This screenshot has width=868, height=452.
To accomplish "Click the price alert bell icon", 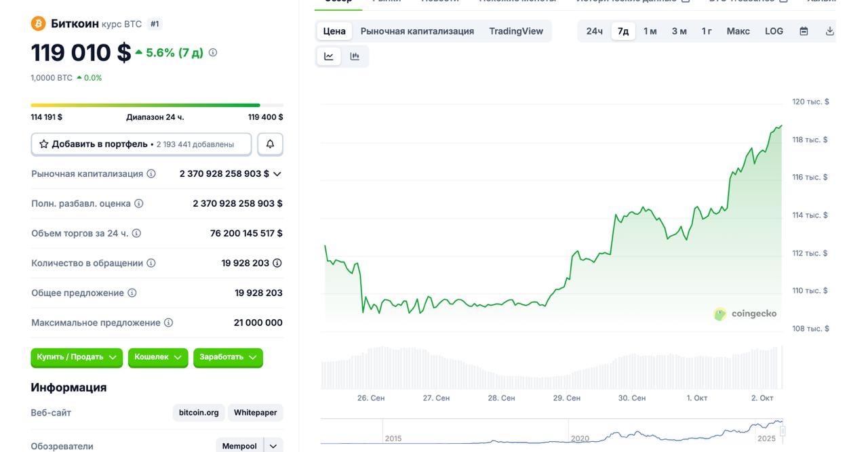I will click(270, 144).
